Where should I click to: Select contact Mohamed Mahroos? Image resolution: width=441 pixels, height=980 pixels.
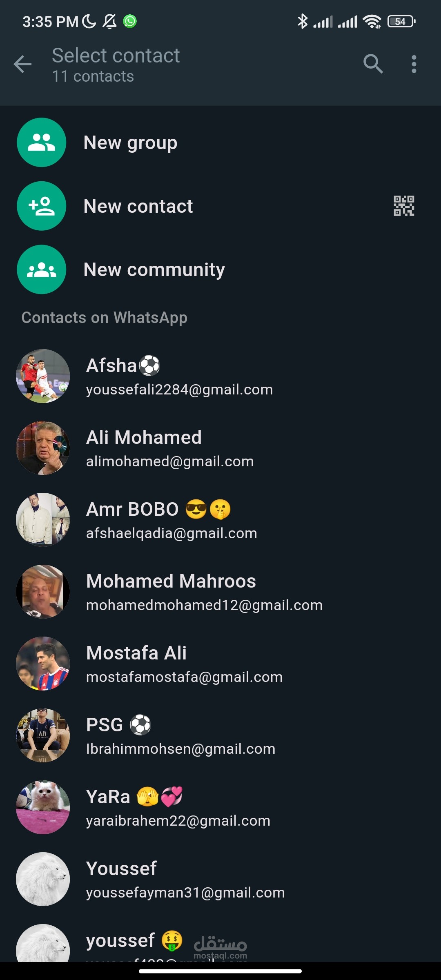tap(204, 592)
